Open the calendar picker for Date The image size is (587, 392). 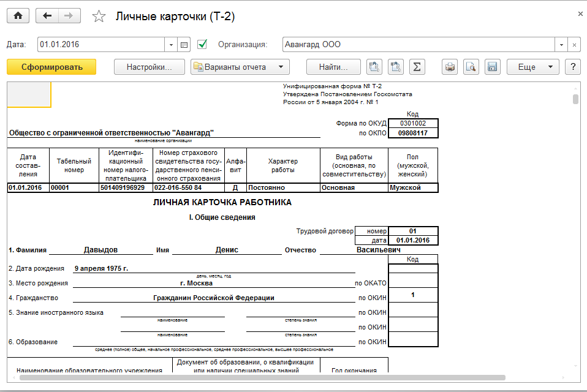coord(184,45)
